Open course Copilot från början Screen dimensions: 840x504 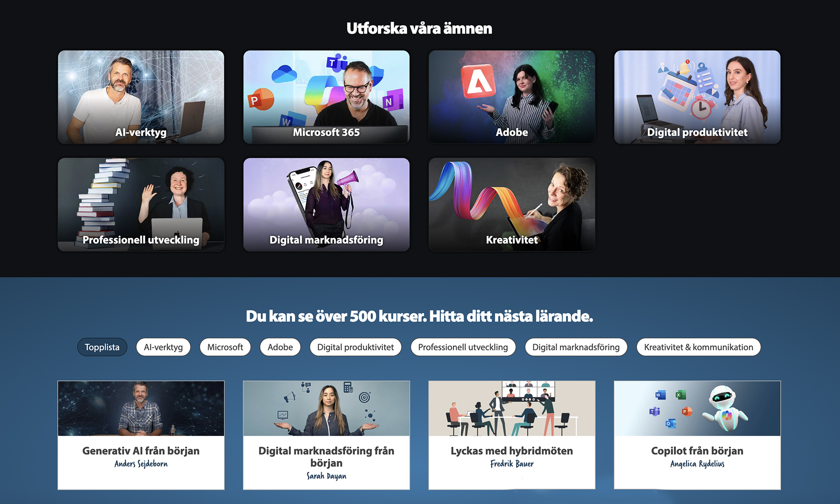(697, 435)
